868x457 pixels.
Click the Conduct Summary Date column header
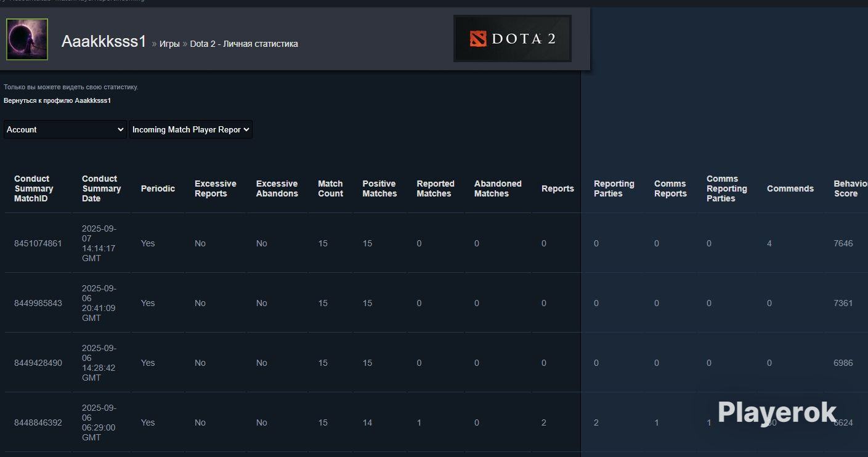coord(102,188)
